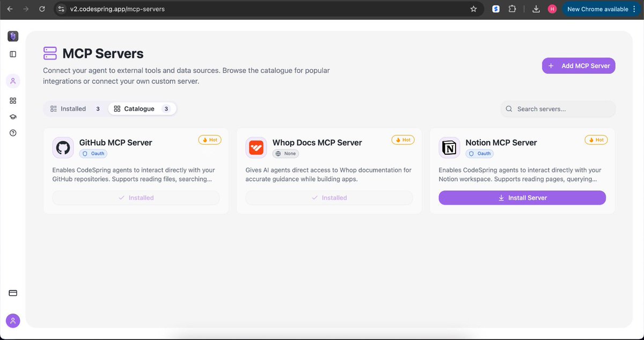Click the CodeSpring logo in sidebar

[13, 36]
